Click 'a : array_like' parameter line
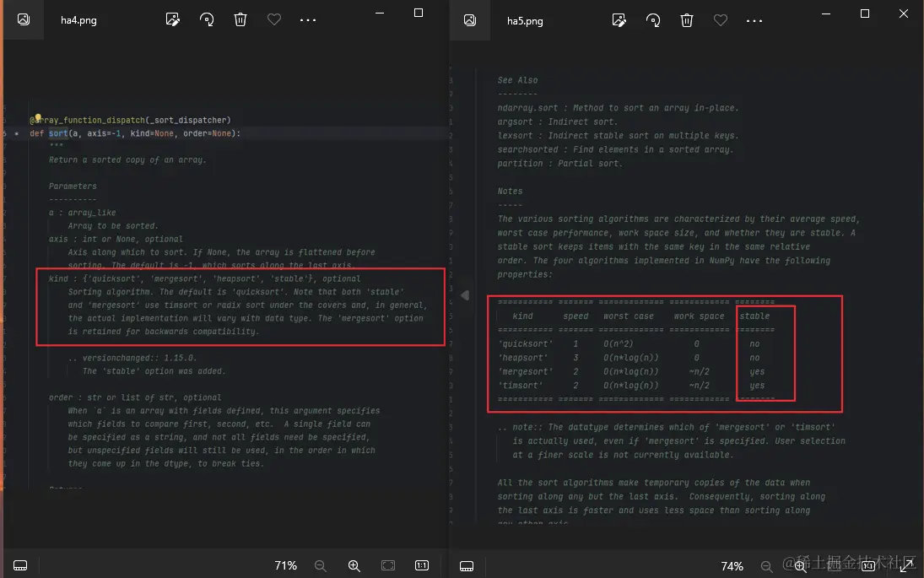The image size is (924, 578). coord(82,213)
